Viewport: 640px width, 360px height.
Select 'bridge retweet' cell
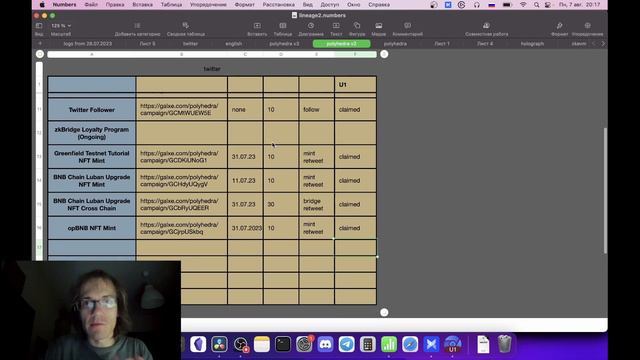point(316,204)
